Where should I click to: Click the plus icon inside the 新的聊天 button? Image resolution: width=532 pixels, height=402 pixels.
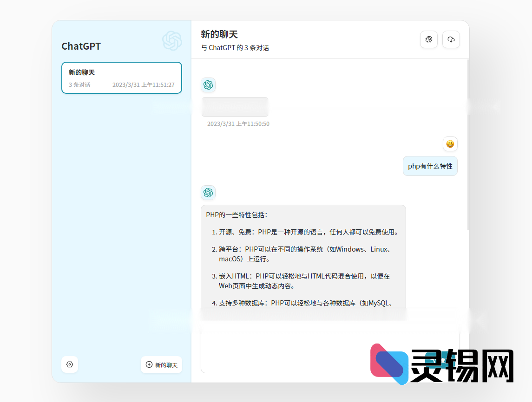tap(149, 365)
